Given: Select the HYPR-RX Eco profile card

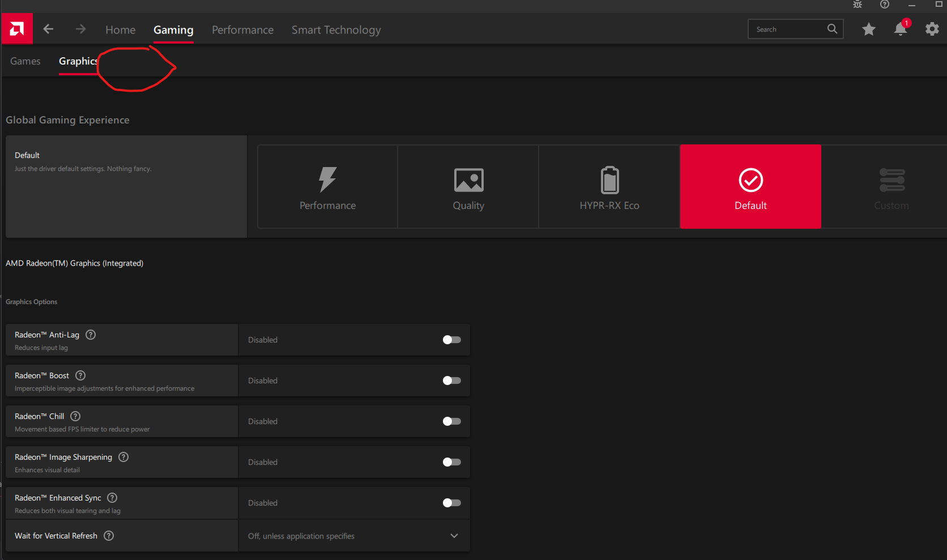Looking at the screenshot, I should (x=609, y=186).
